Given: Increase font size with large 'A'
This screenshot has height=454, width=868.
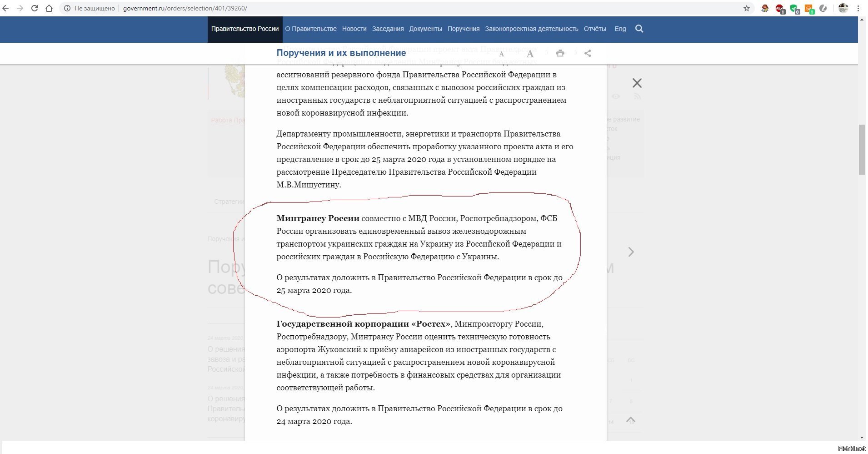Looking at the screenshot, I should tap(530, 54).
